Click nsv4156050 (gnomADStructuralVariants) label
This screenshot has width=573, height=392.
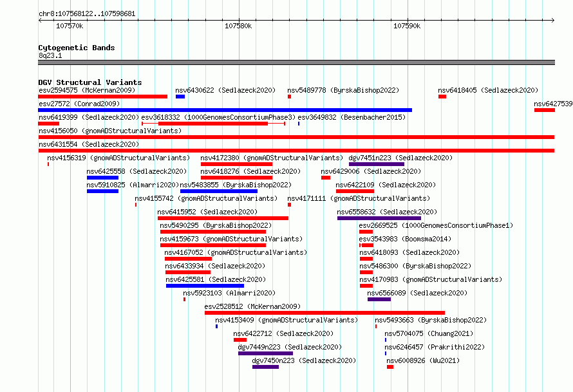pos(110,131)
